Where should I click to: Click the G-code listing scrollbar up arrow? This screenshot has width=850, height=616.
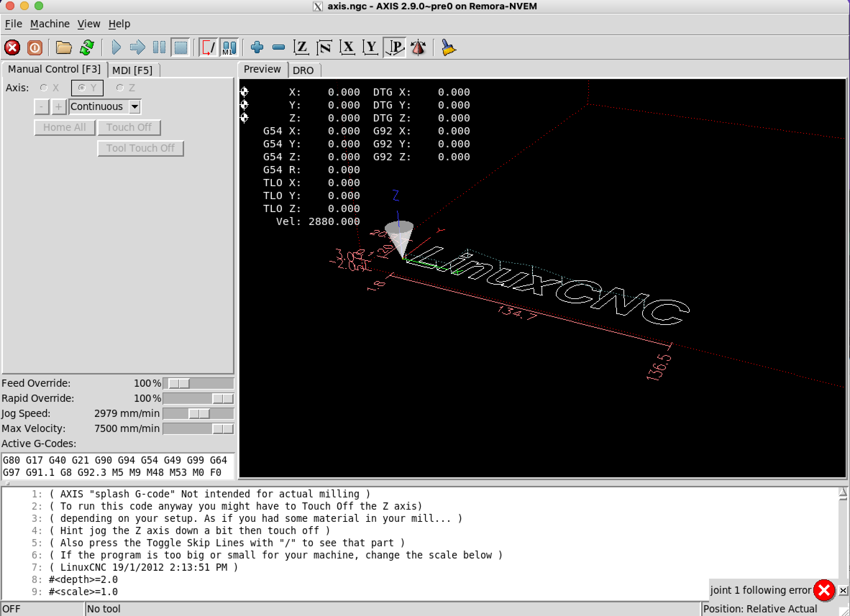coord(843,493)
